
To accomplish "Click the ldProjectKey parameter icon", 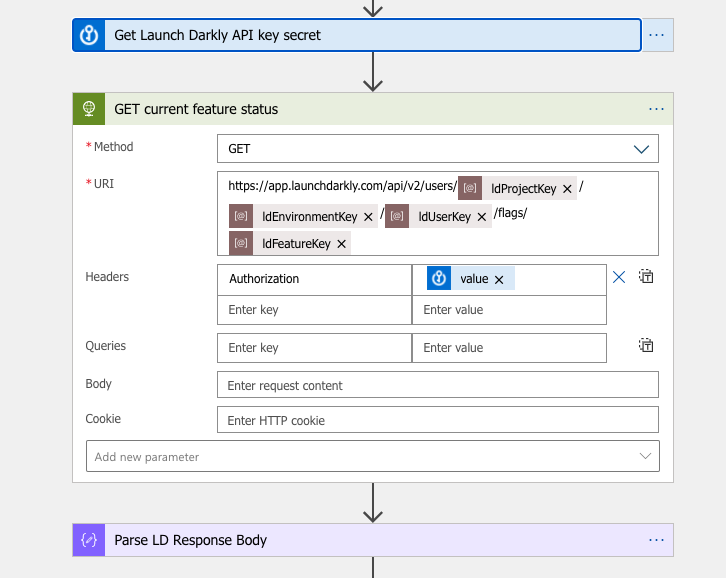I will [470, 188].
